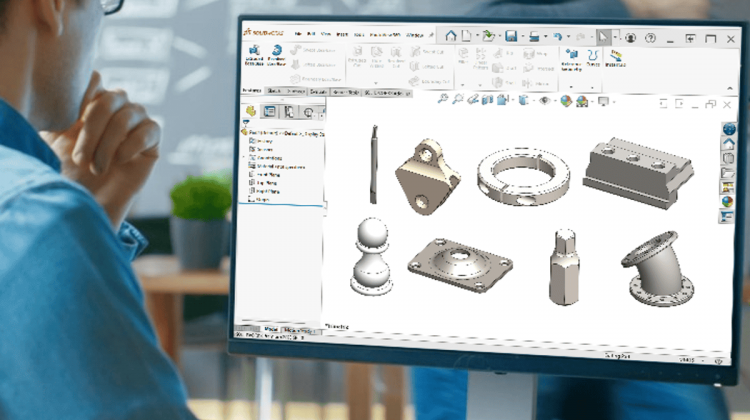Expand the dropdown under Reference Geometry
This screenshot has height=420, width=750.
tap(571, 87)
